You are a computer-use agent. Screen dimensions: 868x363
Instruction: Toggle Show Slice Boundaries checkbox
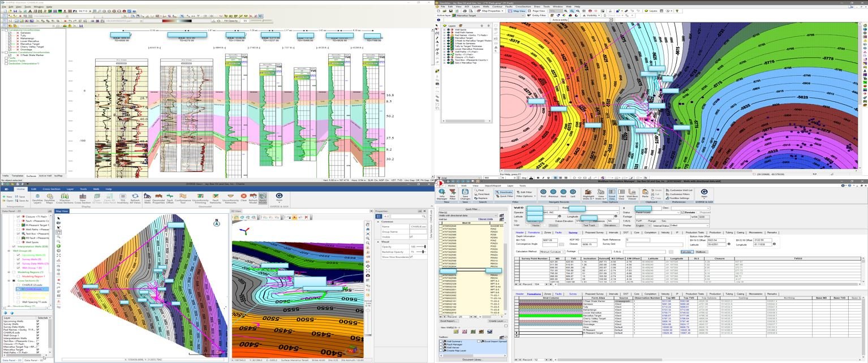411,257
